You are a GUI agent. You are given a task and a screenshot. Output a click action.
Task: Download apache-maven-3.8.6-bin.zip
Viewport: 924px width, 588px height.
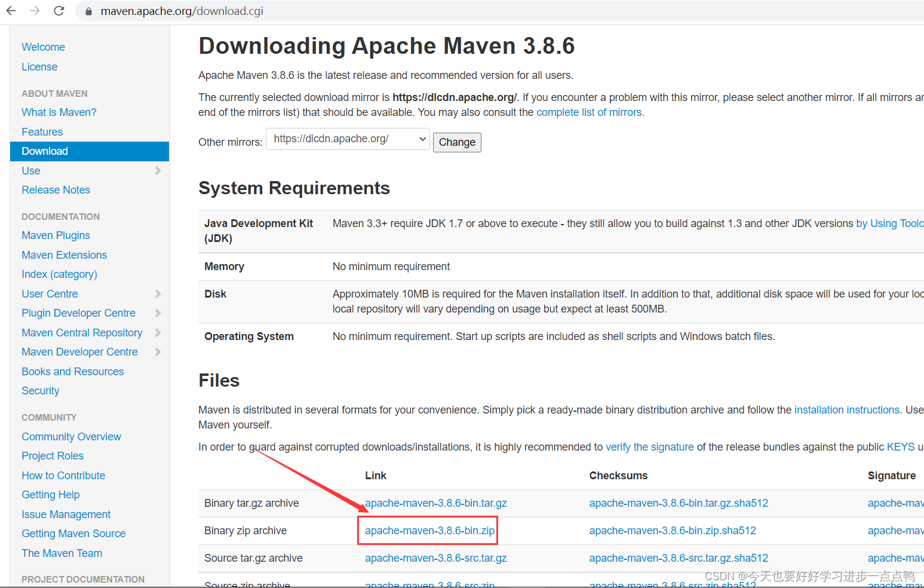[429, 531]
